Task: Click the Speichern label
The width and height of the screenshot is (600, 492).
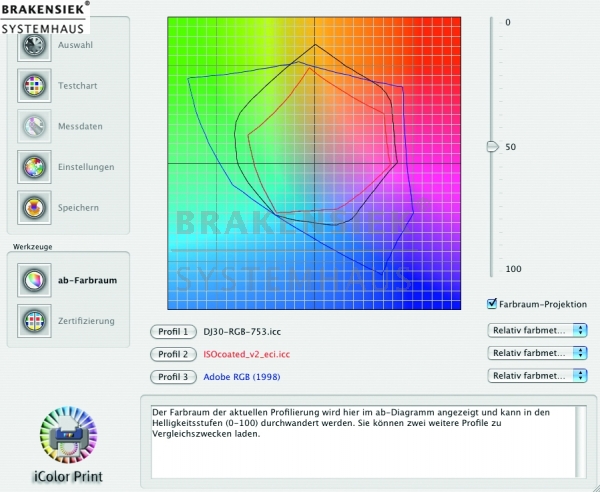Action: tap(78, 208)
